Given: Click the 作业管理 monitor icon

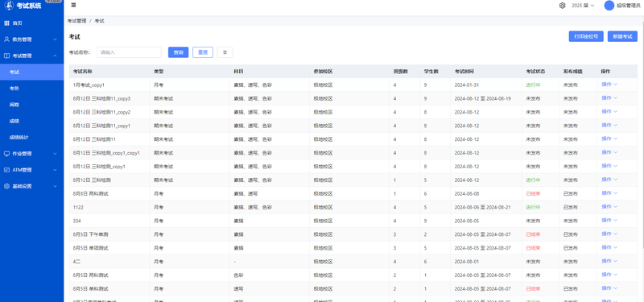Looking at the screenshot, I should (6, 153).
